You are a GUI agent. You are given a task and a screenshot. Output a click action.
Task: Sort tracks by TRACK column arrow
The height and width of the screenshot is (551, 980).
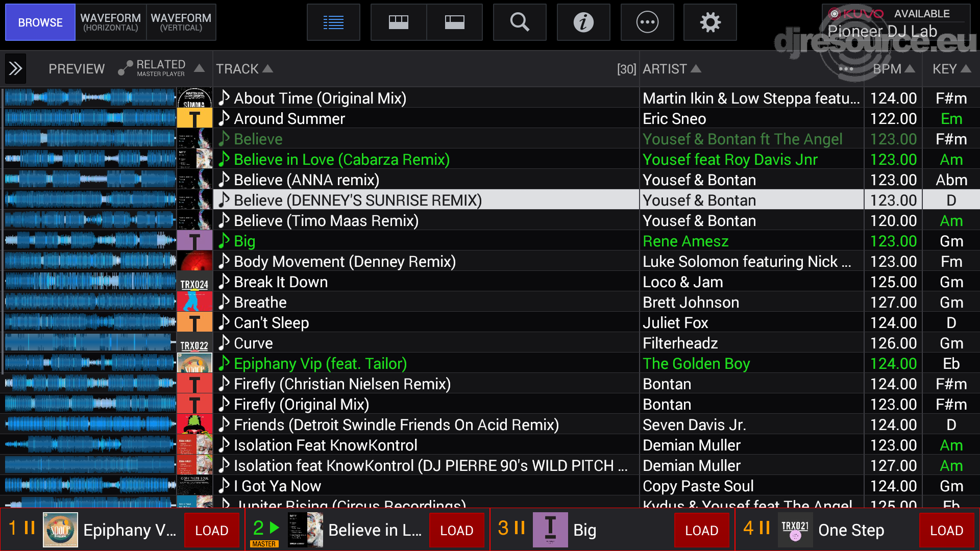coord(267,68)
